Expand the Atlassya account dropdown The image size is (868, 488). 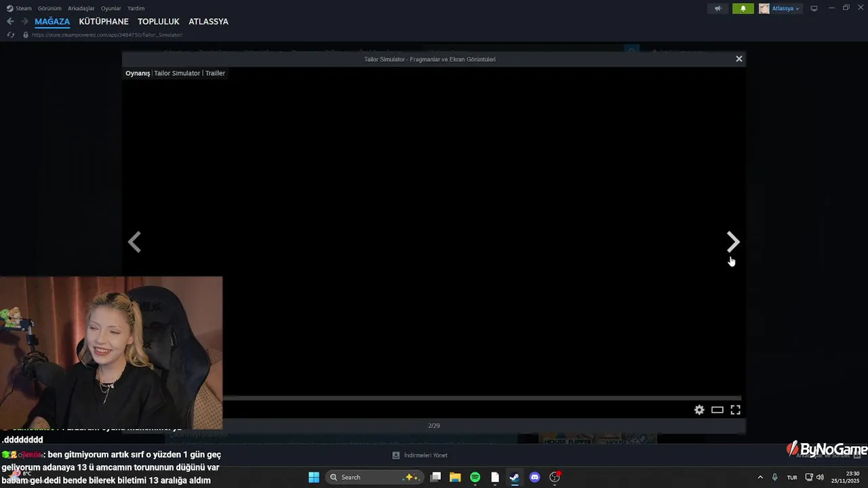click(x=785, y=8)
